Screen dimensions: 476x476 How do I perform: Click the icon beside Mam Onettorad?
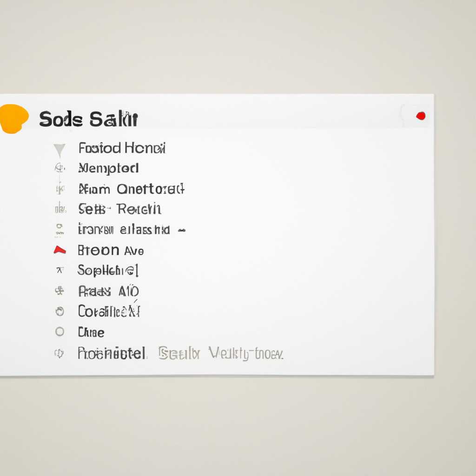click(x=60, y=189)
